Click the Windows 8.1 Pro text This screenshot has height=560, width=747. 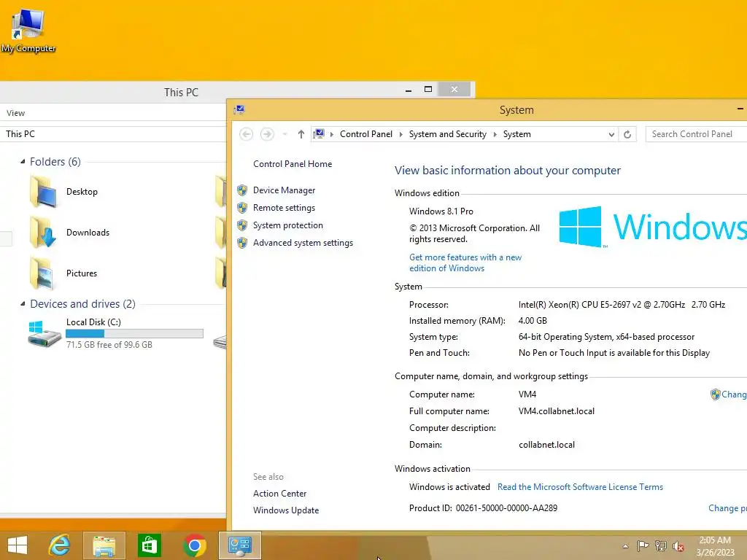[x=441, y=211]
